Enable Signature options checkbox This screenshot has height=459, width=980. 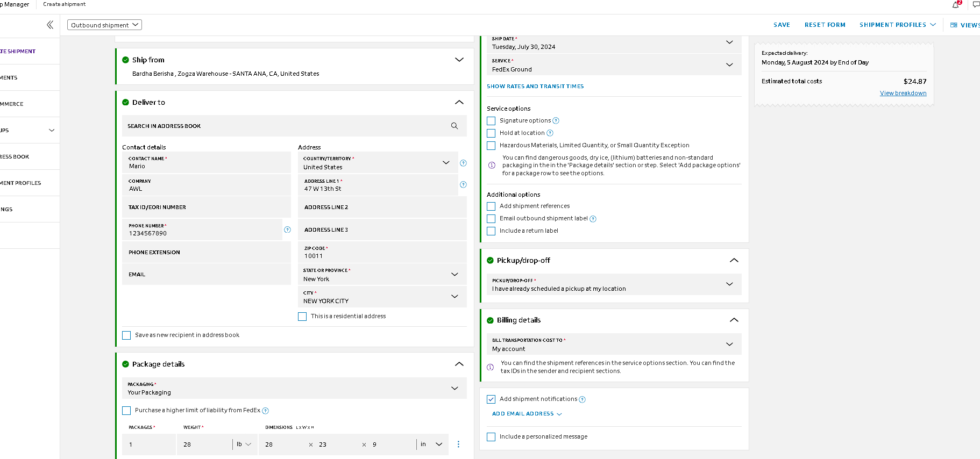point(491,121)
